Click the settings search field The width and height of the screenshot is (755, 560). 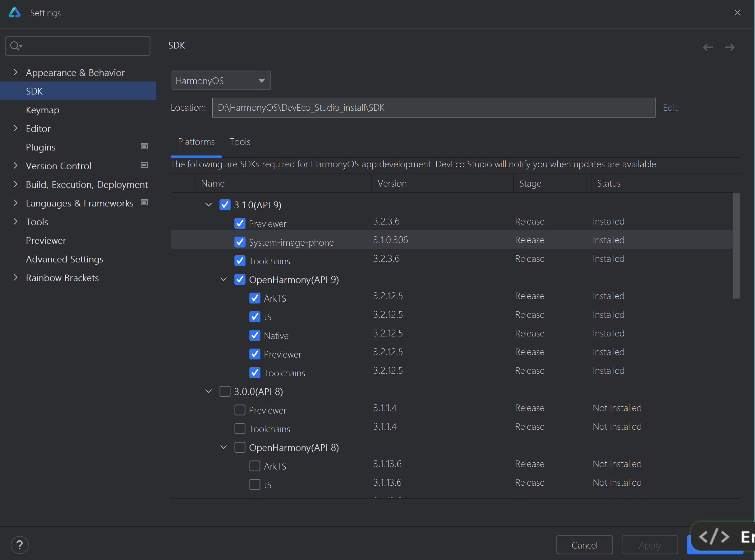click(x=78, y=46)
